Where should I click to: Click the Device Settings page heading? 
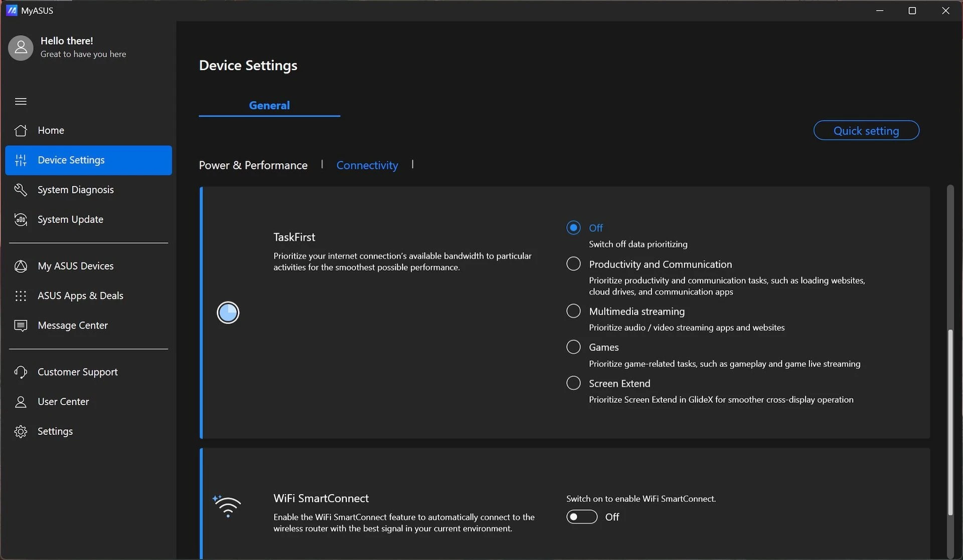coord(248,65)
